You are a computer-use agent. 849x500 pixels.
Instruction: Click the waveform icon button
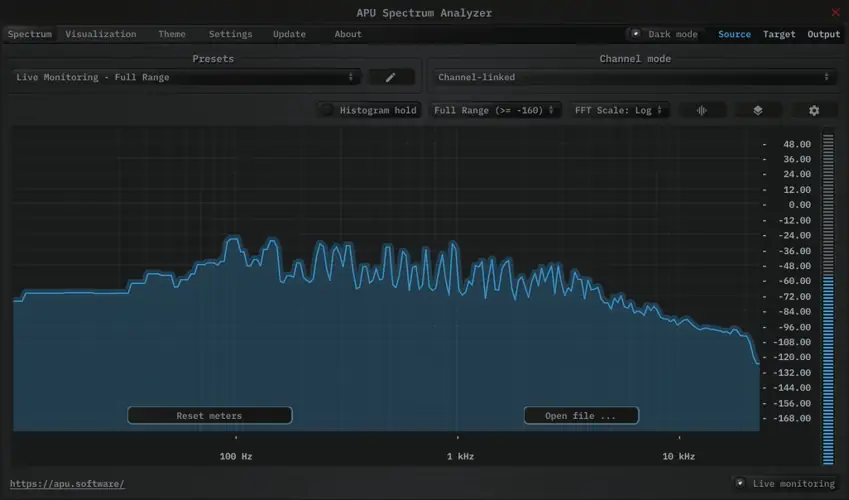[702, 110]
